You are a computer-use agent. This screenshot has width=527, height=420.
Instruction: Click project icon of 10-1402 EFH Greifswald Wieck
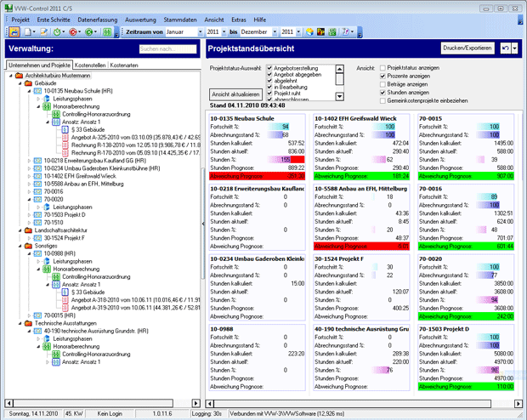[37, 176]
